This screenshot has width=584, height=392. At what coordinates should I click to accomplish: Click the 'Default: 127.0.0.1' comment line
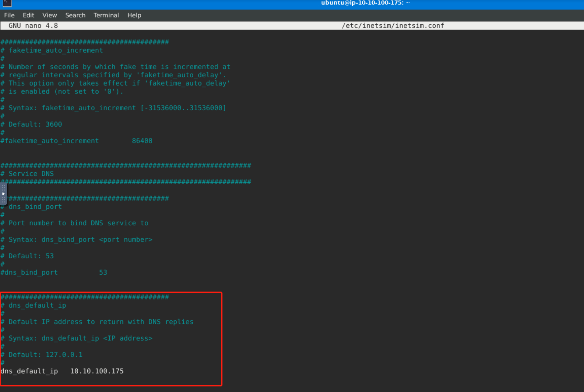point(41,355)
